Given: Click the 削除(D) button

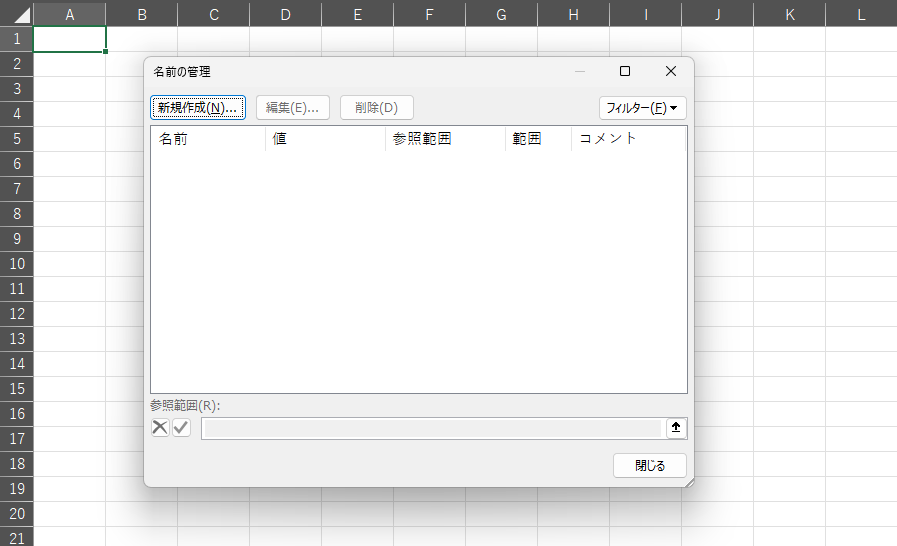Looking at the screenshot, I should click(376, 108).
